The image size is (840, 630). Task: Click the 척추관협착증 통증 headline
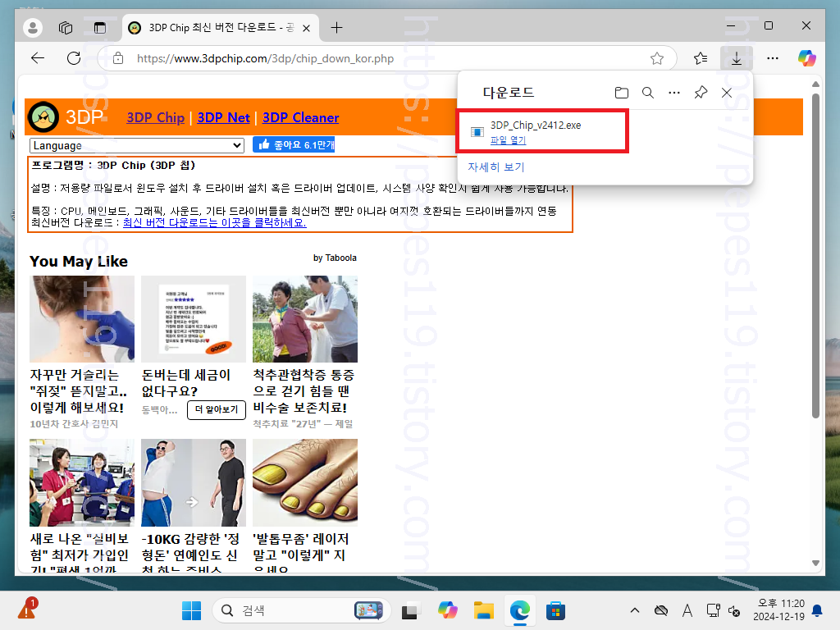click(304, 391)
